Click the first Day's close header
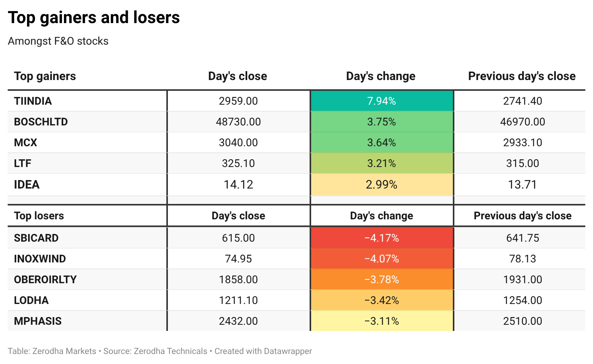This screenshot has width=593, height=364. (238, 76)
